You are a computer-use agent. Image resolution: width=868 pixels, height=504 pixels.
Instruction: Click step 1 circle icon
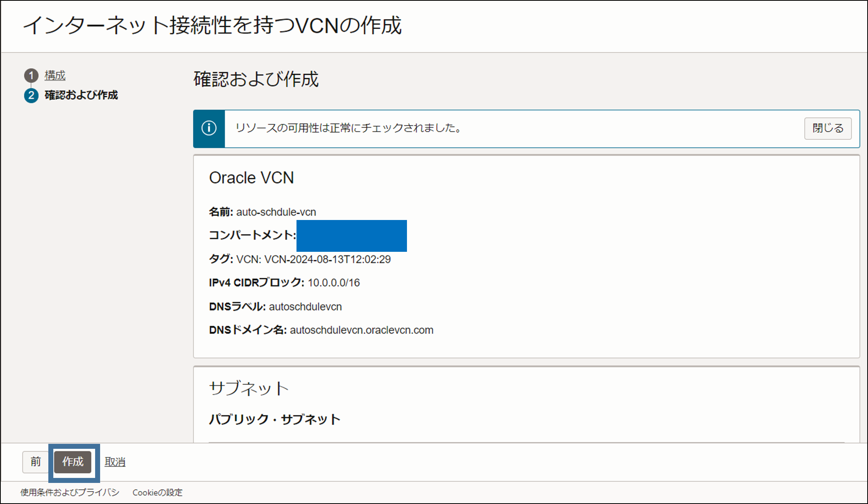click(x=31, y=76)
